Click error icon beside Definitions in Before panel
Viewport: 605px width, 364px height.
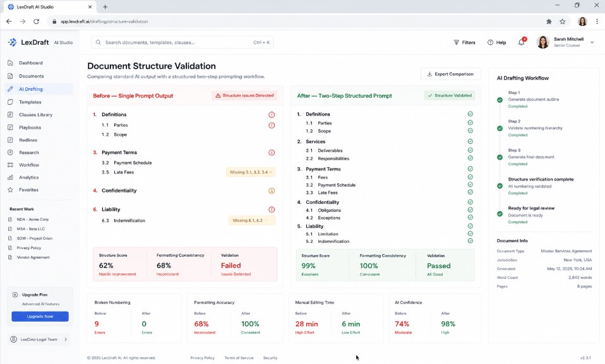[272, 115]
